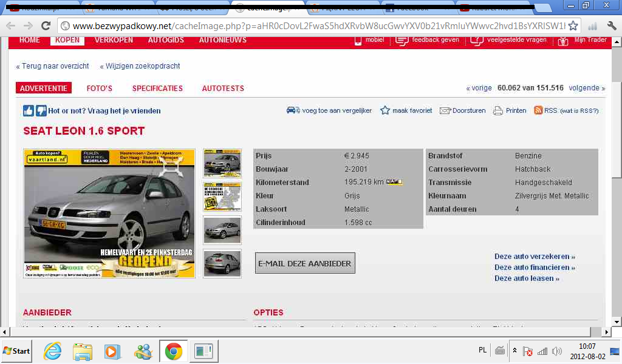Open the AUTONIEUWS menu item
Screen dimensions: 622x364
[x=222, y=40]
